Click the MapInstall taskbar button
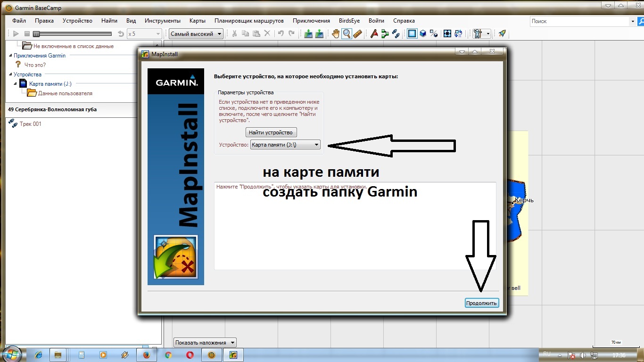This screenshot has width=644, height=362. 233,354
